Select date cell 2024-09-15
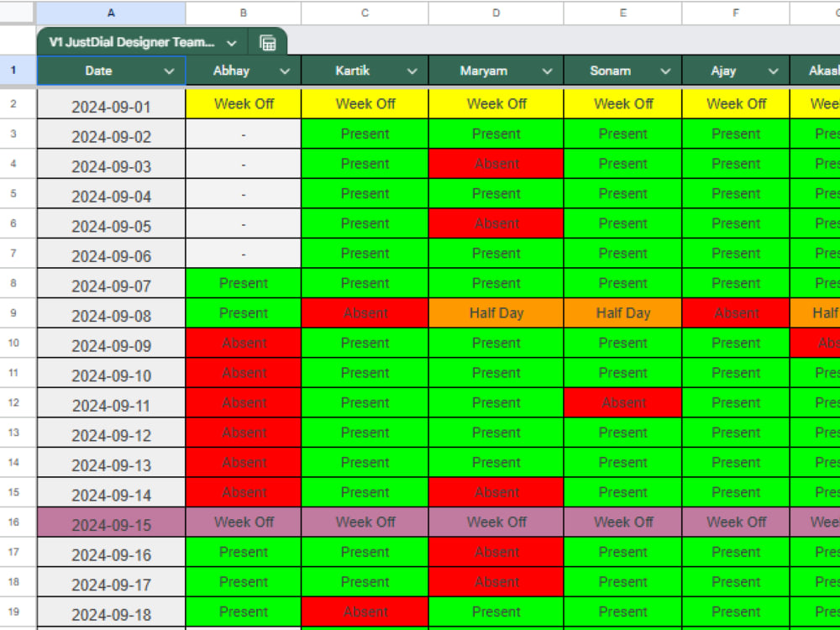Screen dimensions: 840x630 point(111,522)
